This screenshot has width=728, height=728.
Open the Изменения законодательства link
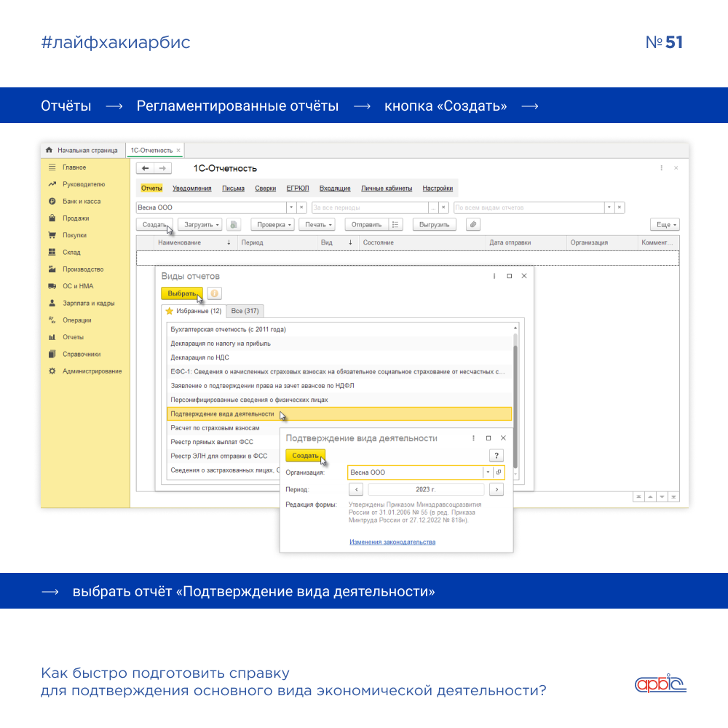392,542
